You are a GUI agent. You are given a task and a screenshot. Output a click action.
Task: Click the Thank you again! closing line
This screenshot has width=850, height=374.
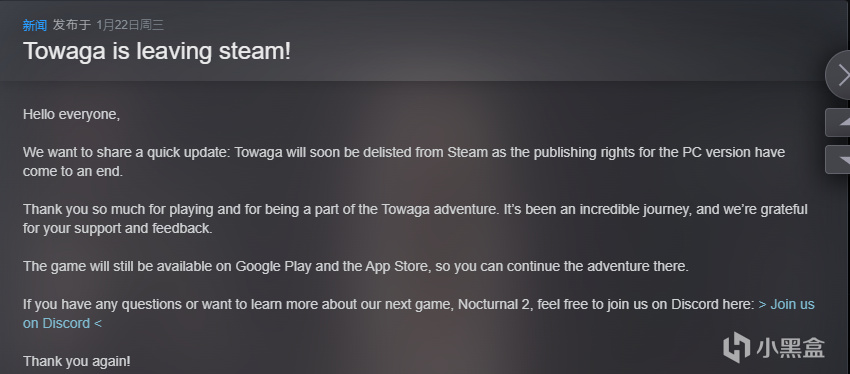[76, 361]
